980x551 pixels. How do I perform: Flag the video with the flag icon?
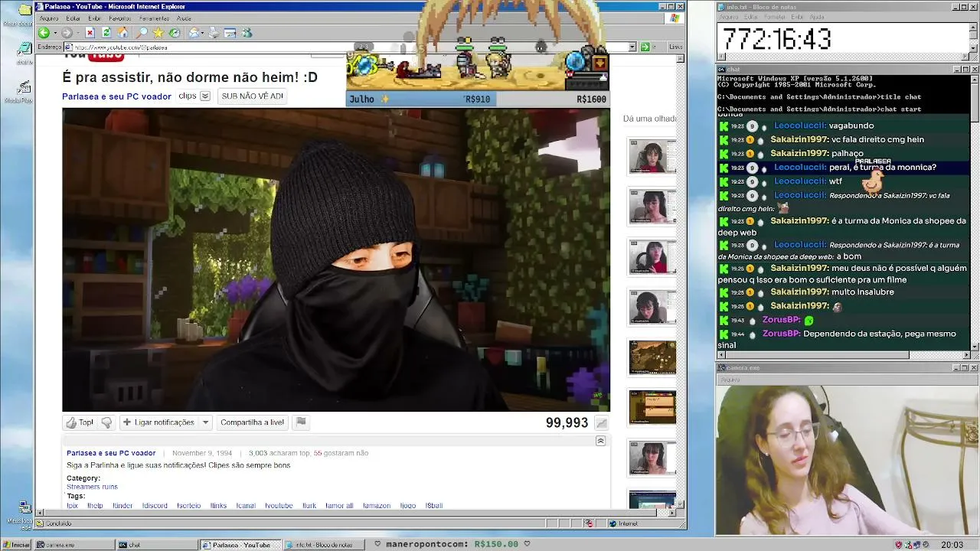[x=301, y=422]
